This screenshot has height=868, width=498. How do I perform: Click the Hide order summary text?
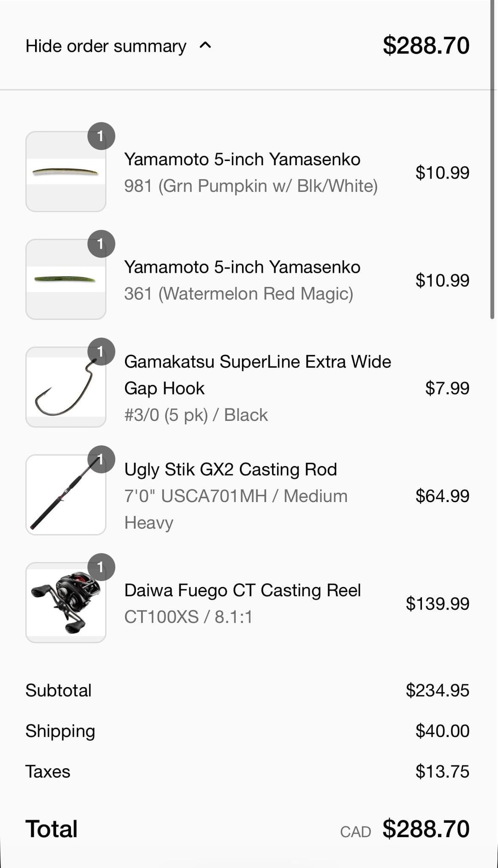[106, 46]
